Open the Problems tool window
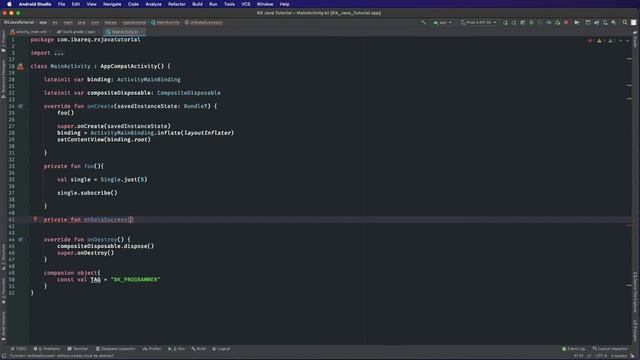This screenshot has width=640, height=360. pyautogui.click(x=47, y=349)
